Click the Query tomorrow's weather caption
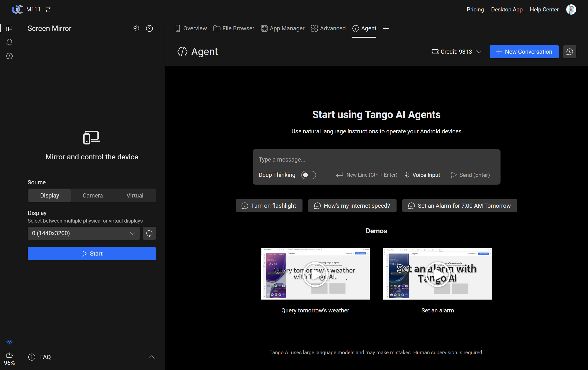The width and height of the screenshot is (588, 370). pos(315,310)
